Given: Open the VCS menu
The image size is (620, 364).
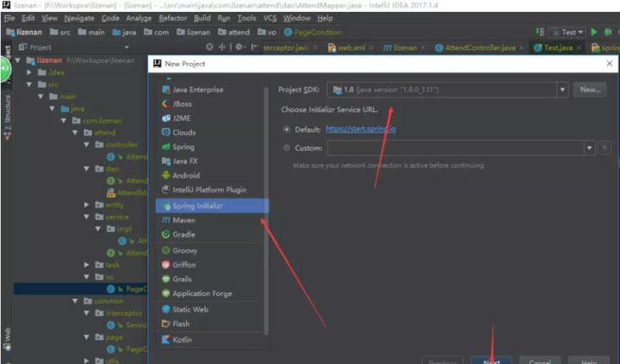Looking at the screenshot, I should (270, 18).
